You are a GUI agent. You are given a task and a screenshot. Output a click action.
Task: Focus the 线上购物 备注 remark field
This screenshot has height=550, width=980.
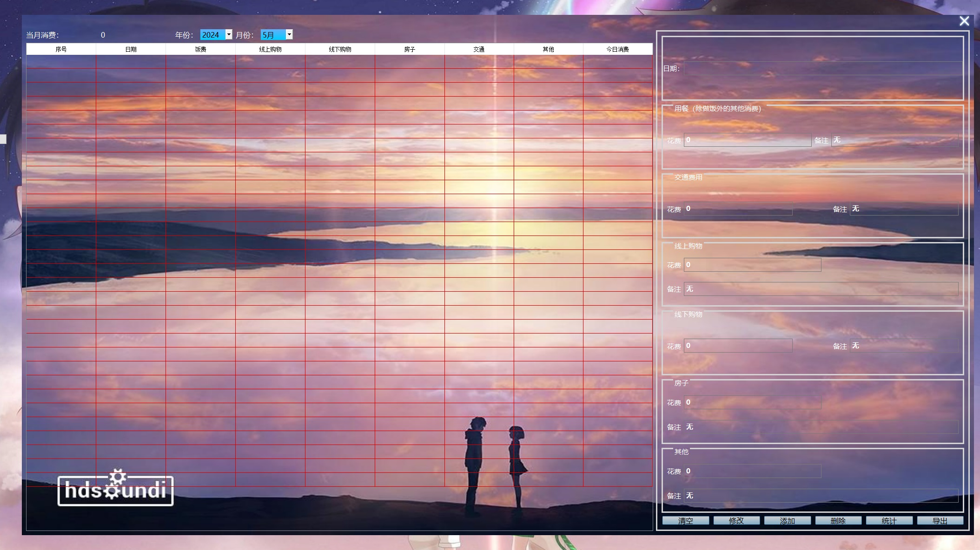click(x=821, y=289)
